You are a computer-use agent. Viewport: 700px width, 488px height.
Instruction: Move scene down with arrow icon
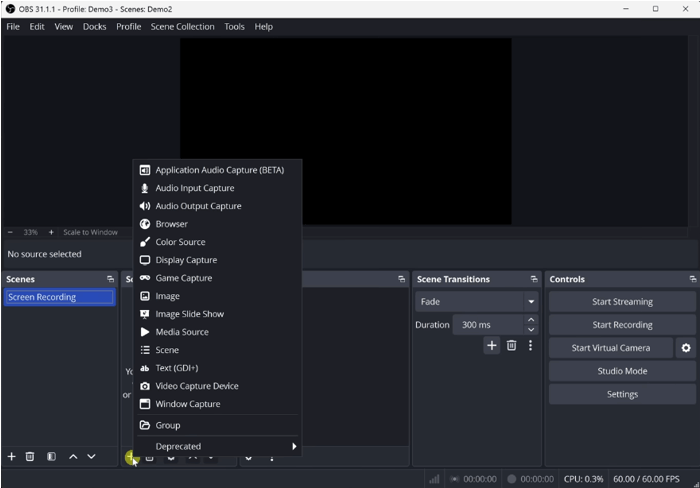pos(91,457)
